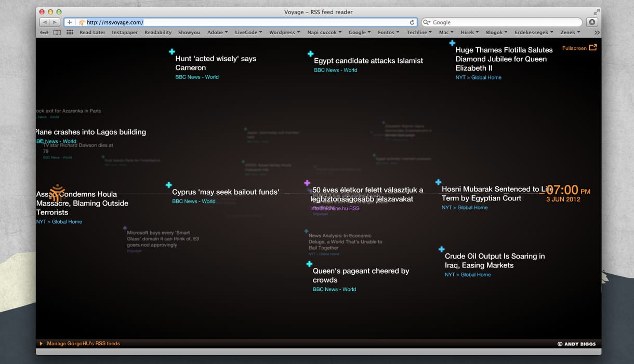The width and height of the screenshot is (634, 364).
Task: Reload the page from the address bar
Action: point(412,22)
